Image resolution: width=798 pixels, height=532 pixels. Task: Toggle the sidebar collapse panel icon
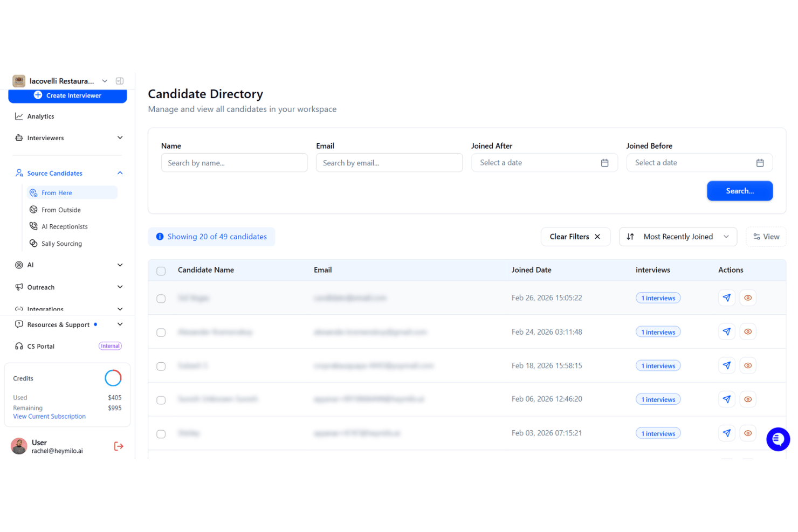[120, 81]
